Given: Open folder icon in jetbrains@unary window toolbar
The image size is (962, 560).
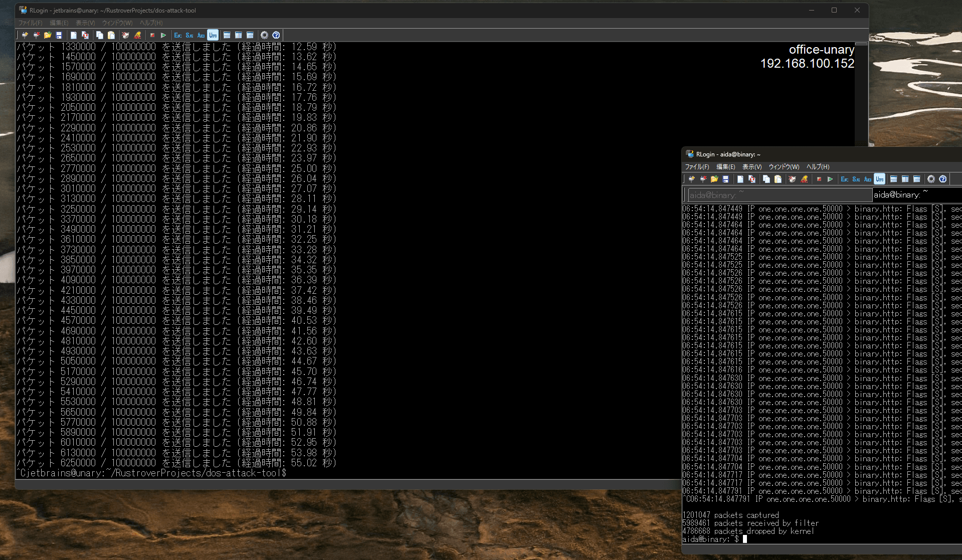Looking at the screenshot, I should 48,35.
